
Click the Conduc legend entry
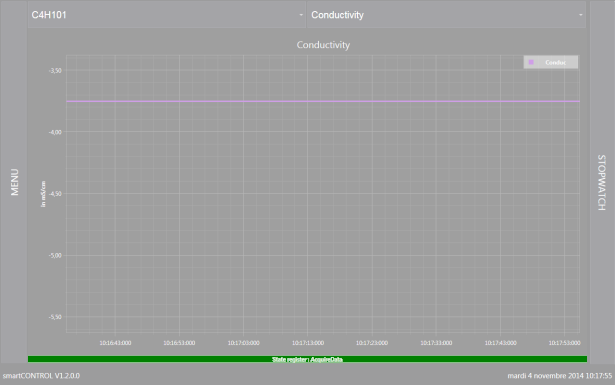pyautogui.click(x=551, y=62)
